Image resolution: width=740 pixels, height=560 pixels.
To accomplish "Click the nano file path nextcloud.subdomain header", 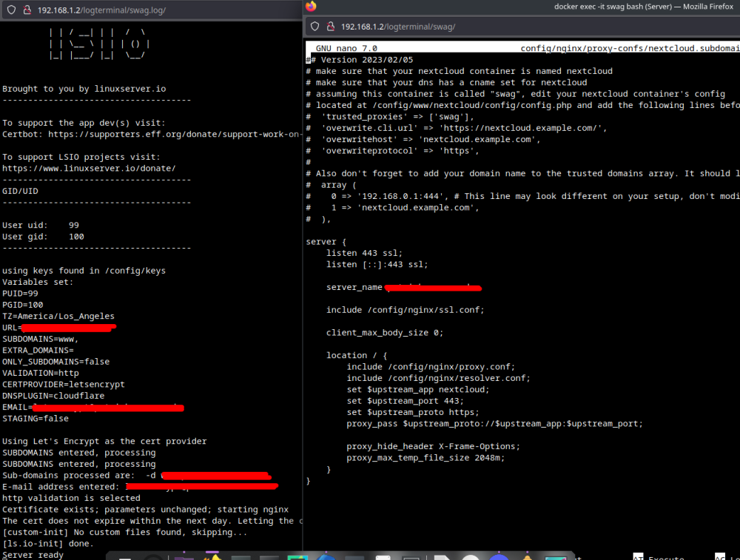I will click(630, 48).
